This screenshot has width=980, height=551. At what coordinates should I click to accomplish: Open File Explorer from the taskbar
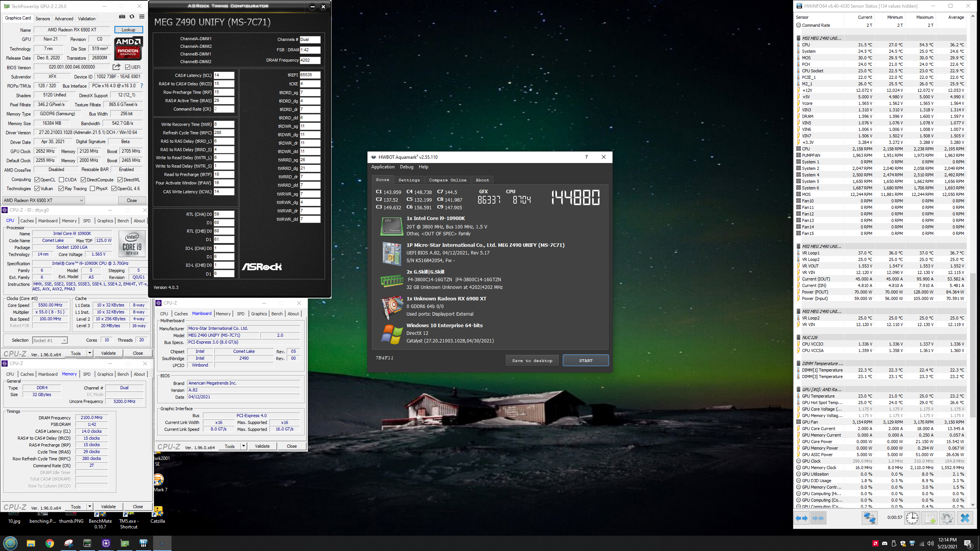click(x=31, y=543)
